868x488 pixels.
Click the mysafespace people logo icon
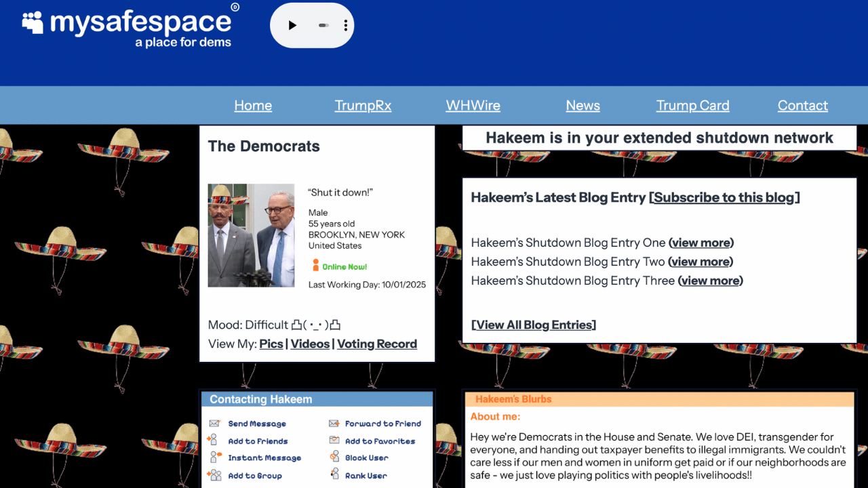[x=33, y=22]
